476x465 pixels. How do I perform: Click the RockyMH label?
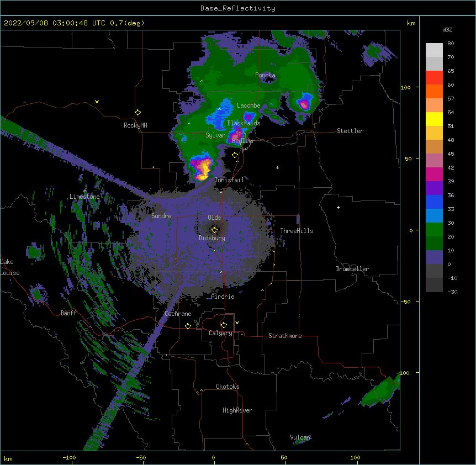tap(135, 125)
